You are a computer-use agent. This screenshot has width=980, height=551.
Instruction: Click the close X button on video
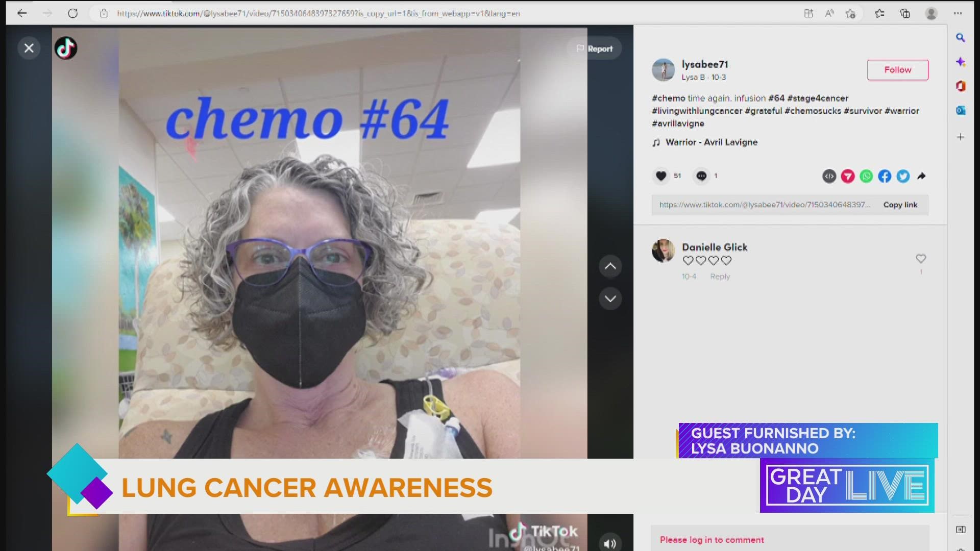pyautogui.click(x=28, y=47)
